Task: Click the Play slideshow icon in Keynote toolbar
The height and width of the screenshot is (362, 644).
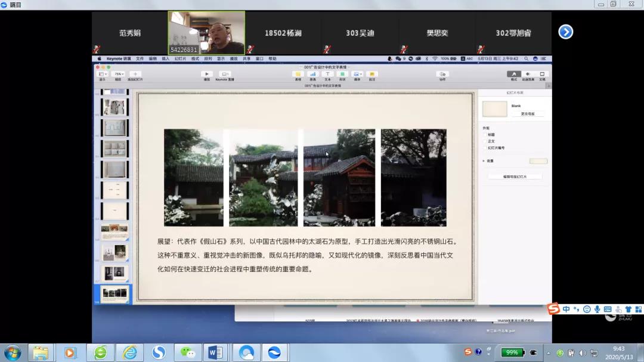Action: click(x=207, y=75)
